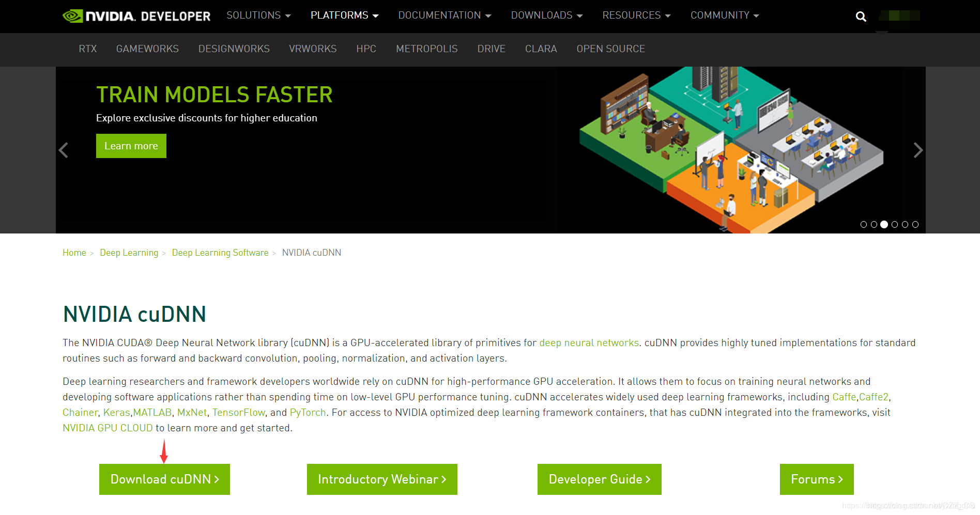Viewport: 980px width, 515px height.
Task: Select the second carousel dot
Action: (874, 224)
